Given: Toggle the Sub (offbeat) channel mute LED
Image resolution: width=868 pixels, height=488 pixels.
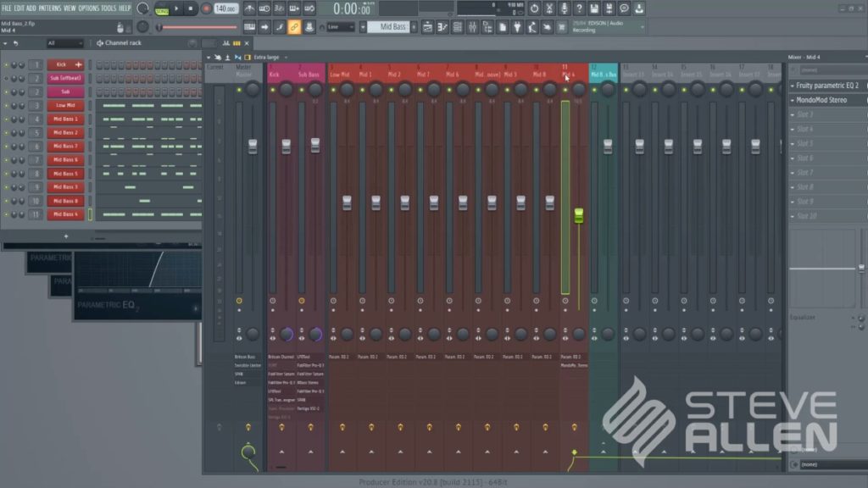Looking at the screenshot, I should 6,79.
